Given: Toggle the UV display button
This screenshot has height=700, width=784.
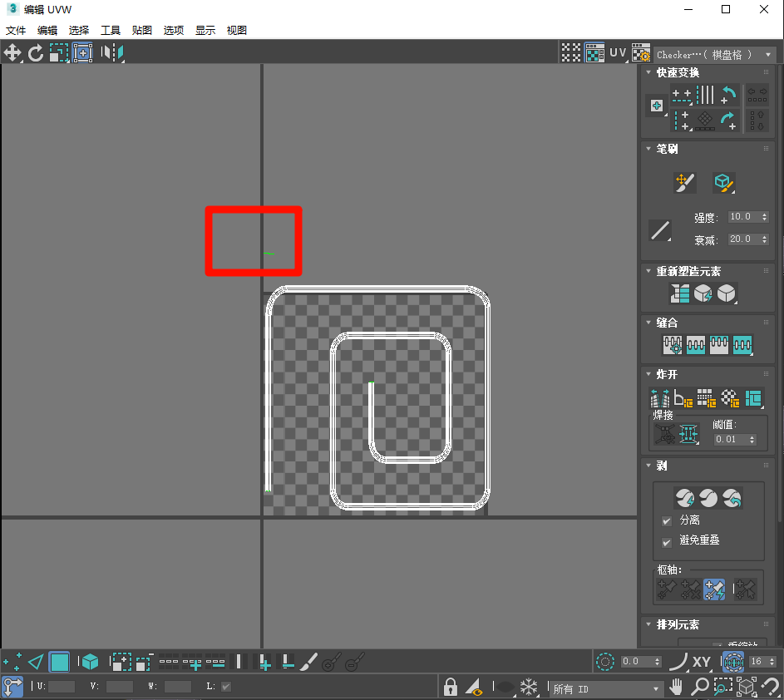Looking at the screenshot, I should (x=618, y=53).
